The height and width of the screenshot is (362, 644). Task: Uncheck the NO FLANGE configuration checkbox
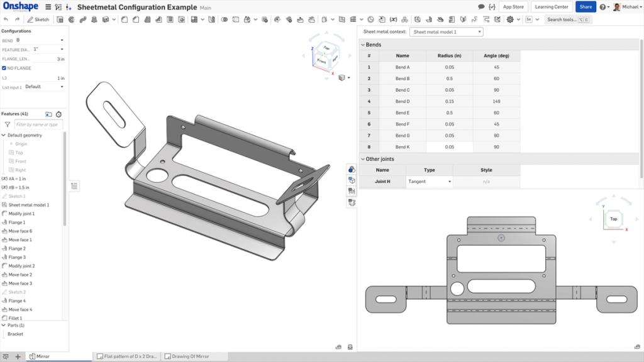(6, 68)
